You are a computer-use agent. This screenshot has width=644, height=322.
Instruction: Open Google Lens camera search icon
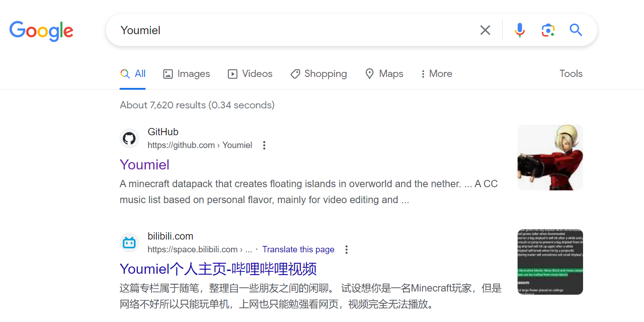(x=548, y=30)
